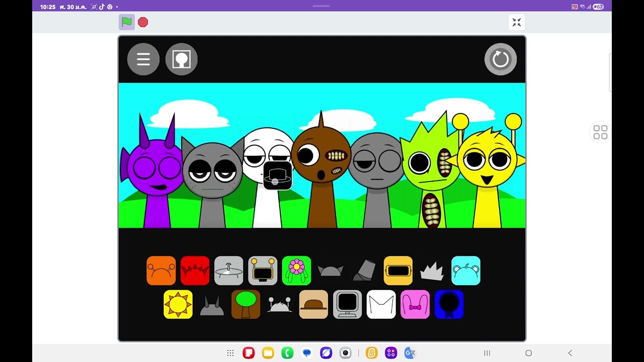Pick the yellow sun character icon
The height and width of the screenshot is (362, 644).
[x=178, y=304]
